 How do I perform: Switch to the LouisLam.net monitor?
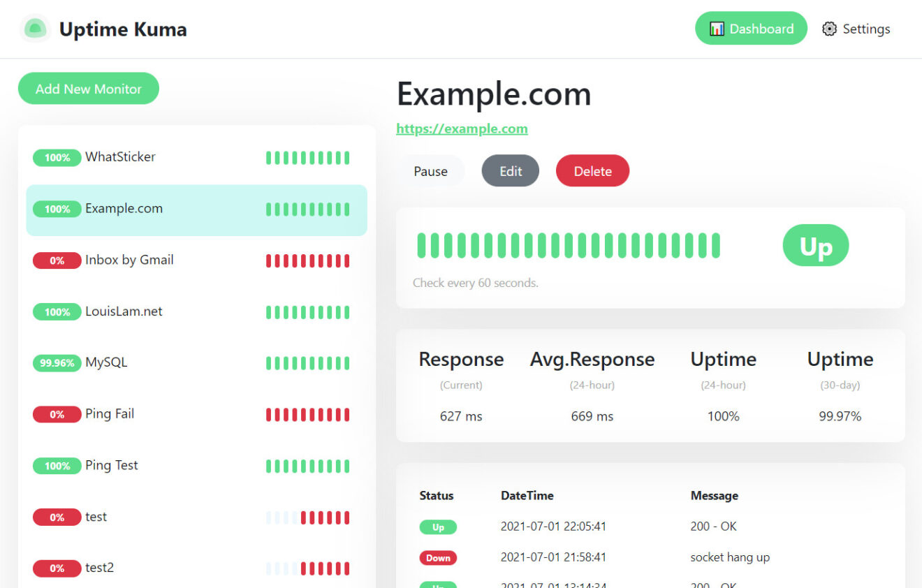pyautogui.click(x=122, y=311)
